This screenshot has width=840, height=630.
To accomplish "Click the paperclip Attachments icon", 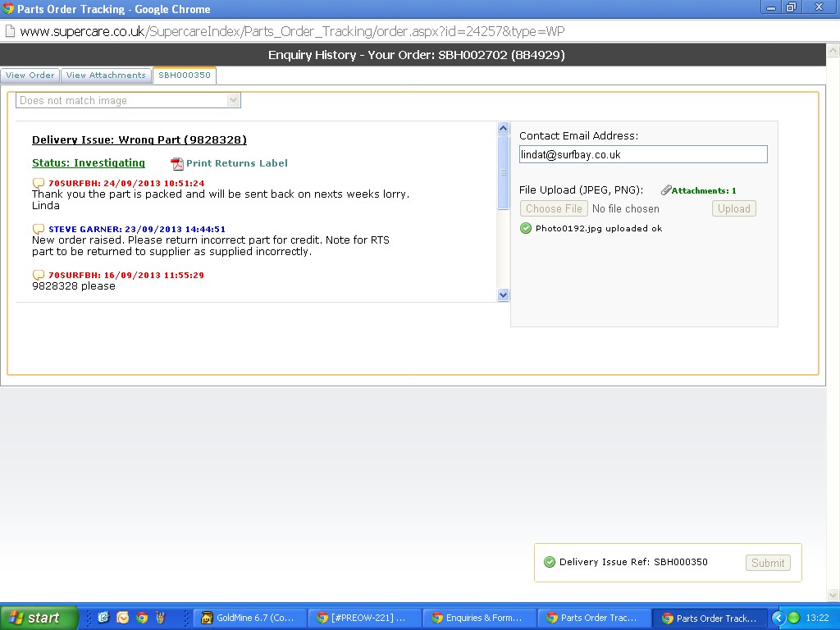I will (x=666, y=190).
